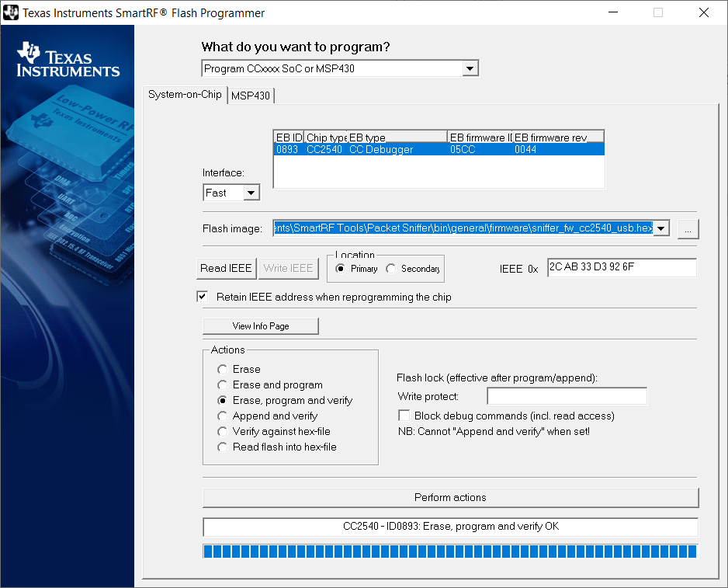The width and height of the screenshot is (728, 588).
Task: Click the 0044 firmware rev cell
Action: pyautogui.click(x=525, y=149)
